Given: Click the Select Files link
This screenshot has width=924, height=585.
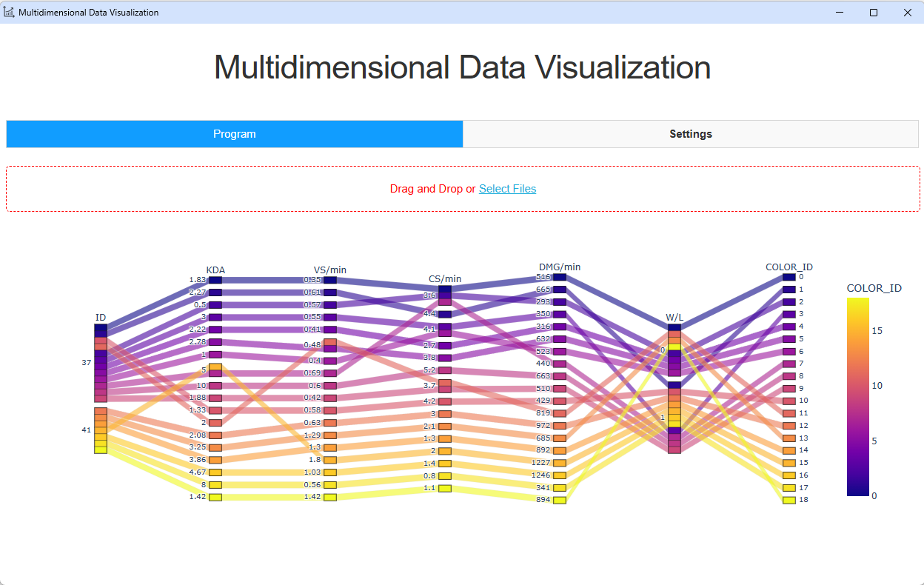Looking at the screenshot, I should click(507, 189).
